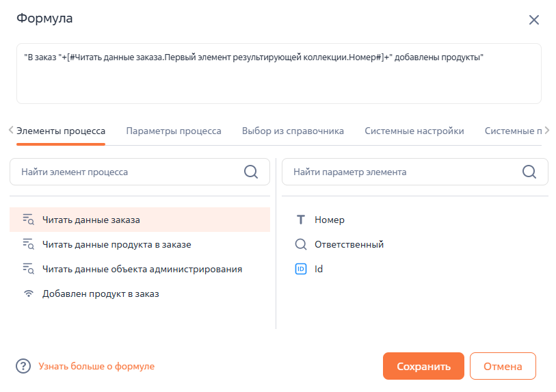Click the blue ID icon beside Id
This screenshot has height=392, width=556.
[301, 269]
